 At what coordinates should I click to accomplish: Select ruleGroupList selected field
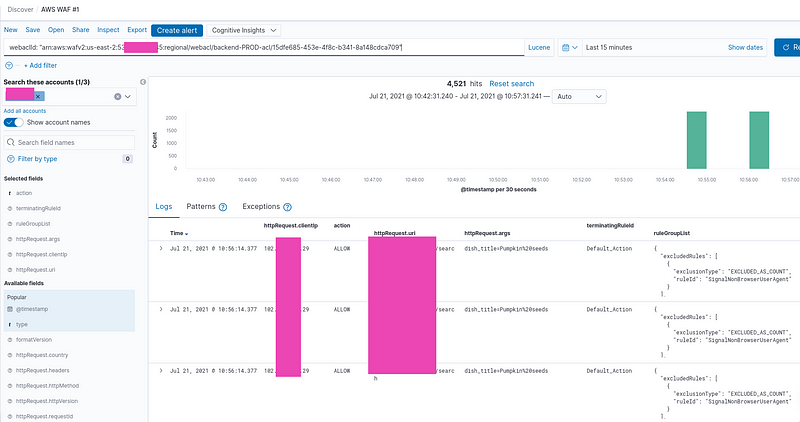click(x=33, y=224)
